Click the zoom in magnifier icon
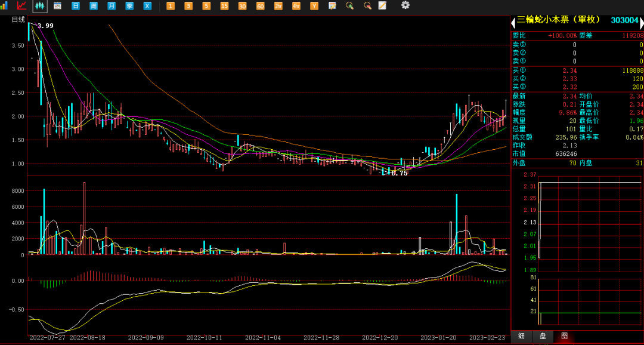This screenshot has height=345, width=644. [x=350, y=5]
